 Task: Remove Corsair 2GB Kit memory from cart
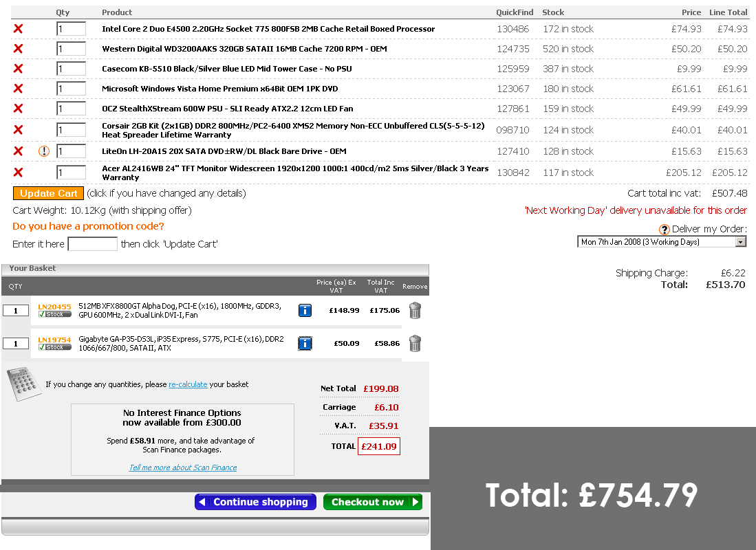pyautogui.click(x=18, y=130)
